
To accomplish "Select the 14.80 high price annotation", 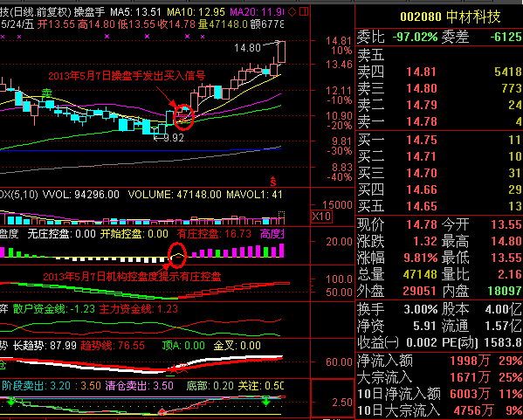I will tap(247, 48).
